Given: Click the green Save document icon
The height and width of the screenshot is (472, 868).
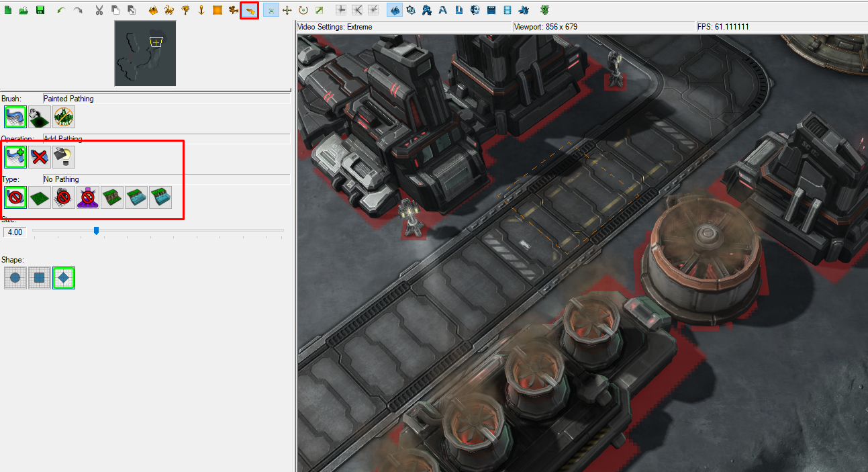Looking at the screenshot, I should [40, 10].
